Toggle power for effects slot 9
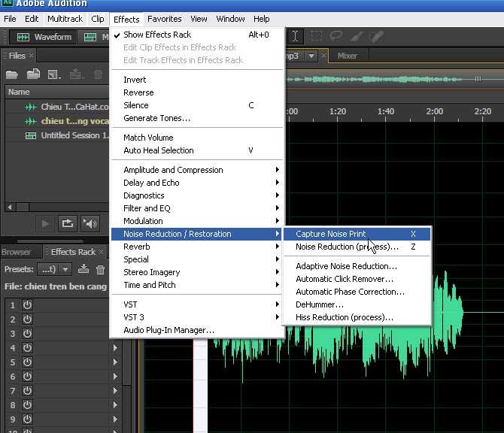 (x=27, y=419)
